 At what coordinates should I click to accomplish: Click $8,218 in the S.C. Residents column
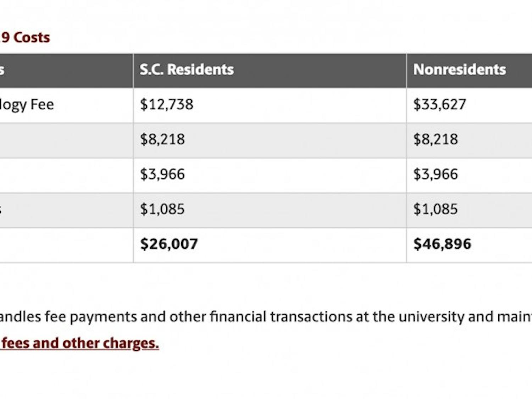point(162,139)
